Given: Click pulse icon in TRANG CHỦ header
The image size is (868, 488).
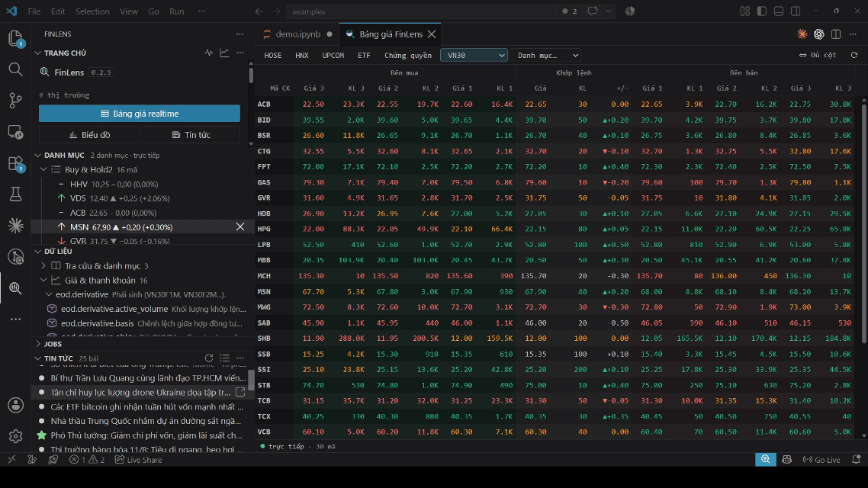Looking at the screenshot, I should pos(209,53).
